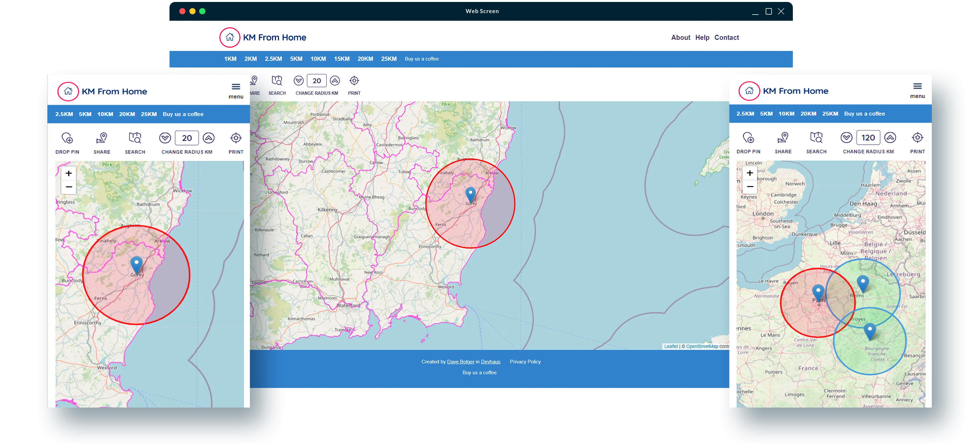This screenshot has width=980, height=444.
Task: Open About page in web header
Action: click(680, 38)
